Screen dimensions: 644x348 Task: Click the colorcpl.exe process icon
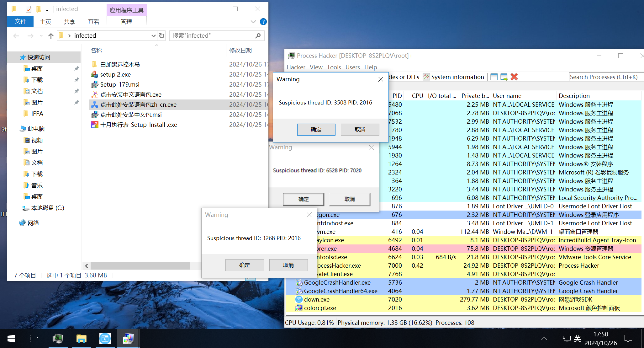[299, 308]
